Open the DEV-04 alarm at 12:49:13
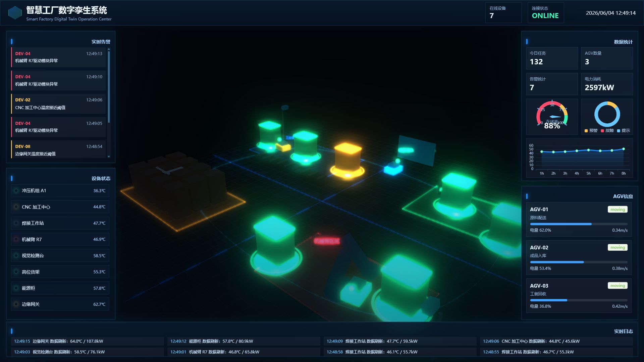Screen dimensions: 644x362 click(x=58, y=57)
